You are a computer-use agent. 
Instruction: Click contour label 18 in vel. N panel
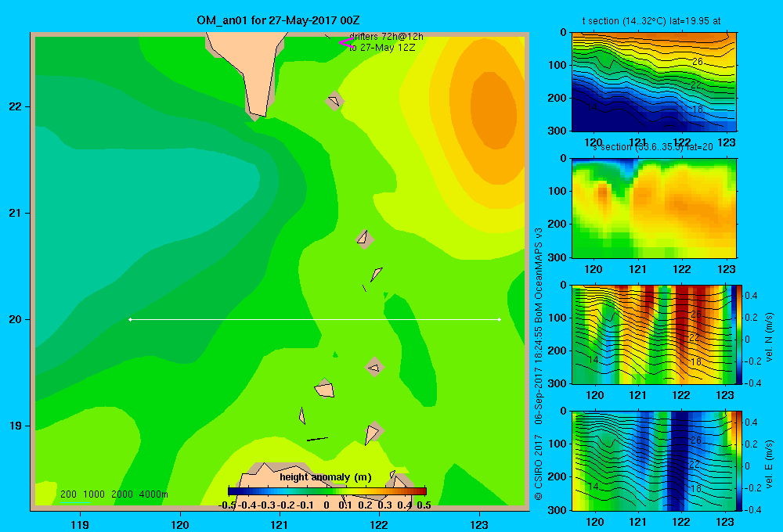tap(697, 361)
